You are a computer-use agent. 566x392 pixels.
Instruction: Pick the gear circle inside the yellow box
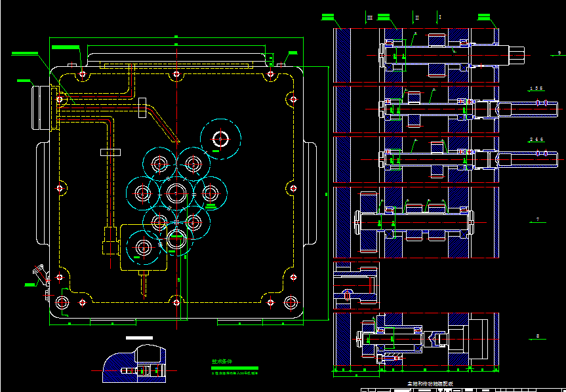(144, 248)
